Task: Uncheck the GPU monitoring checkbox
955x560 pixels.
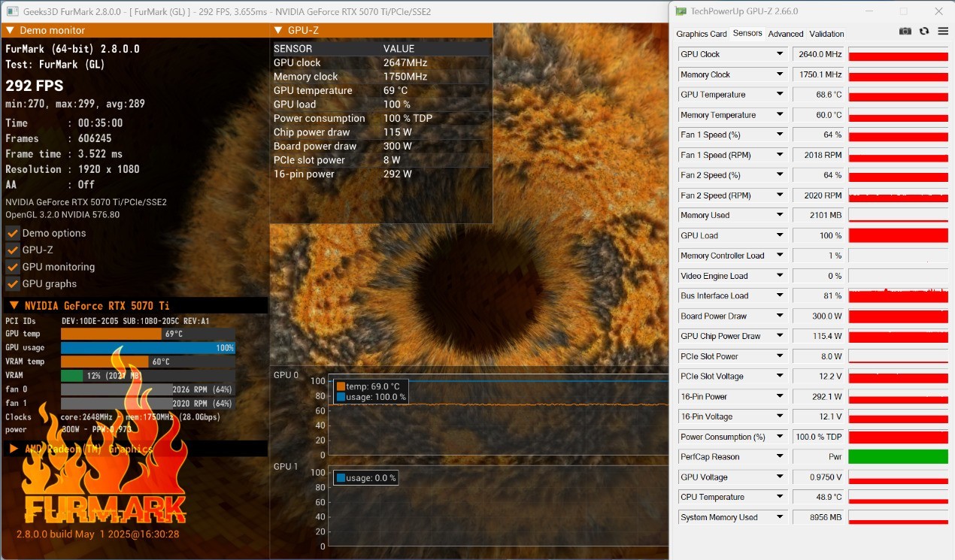Action: point(13,267)
